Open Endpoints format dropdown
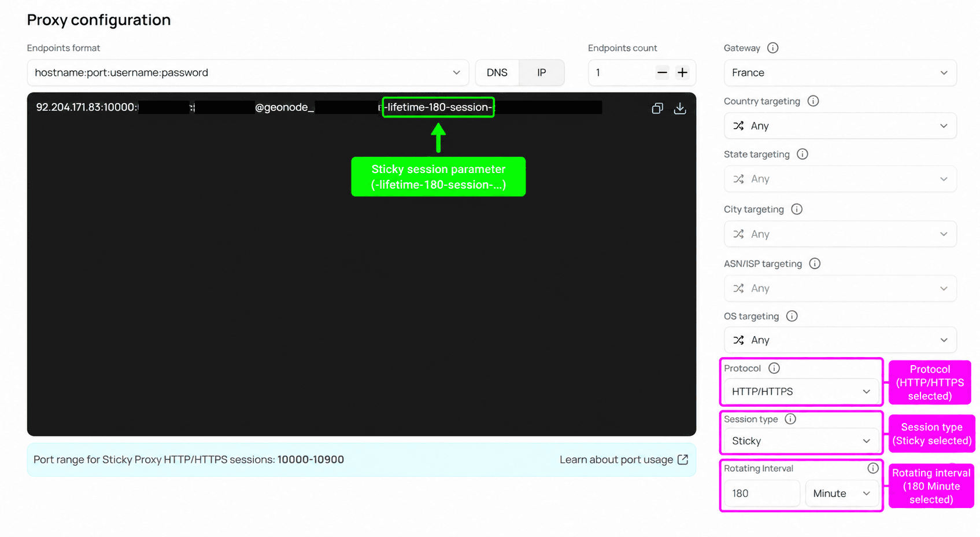This screenshot has width=980, height=537. [x=247, y=72]
